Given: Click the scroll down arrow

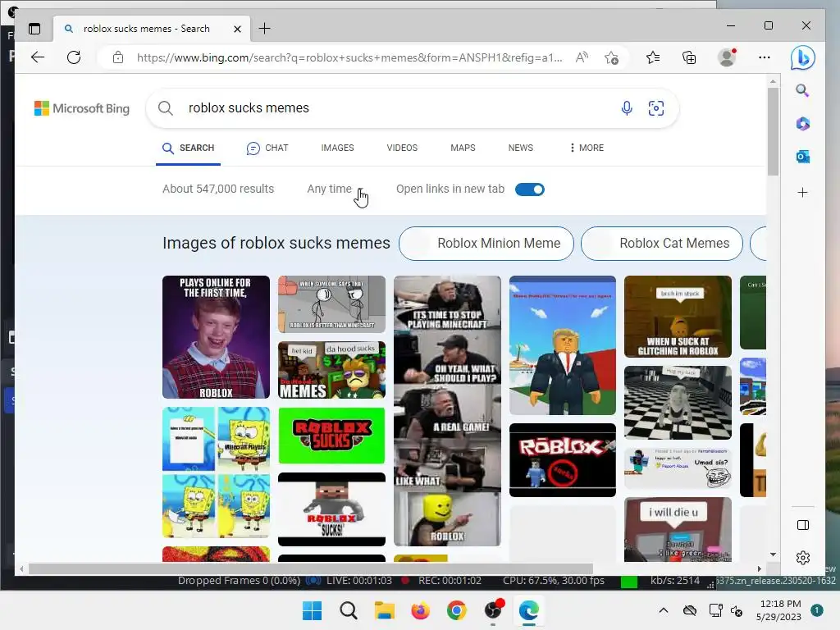Looking at the screenshot, I should click(x=773, y=555).
